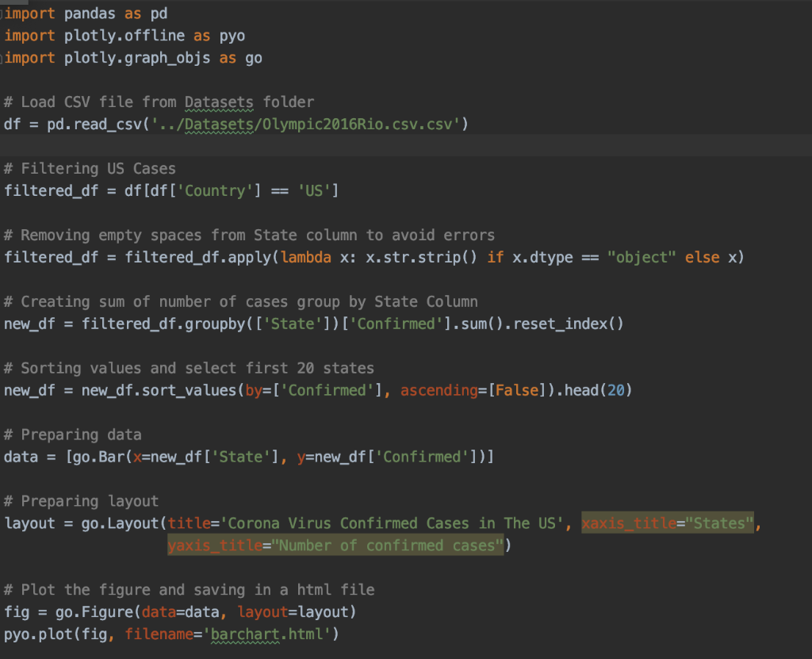Click the highlighted 'xaxis_title' parameter

point(629,523)
